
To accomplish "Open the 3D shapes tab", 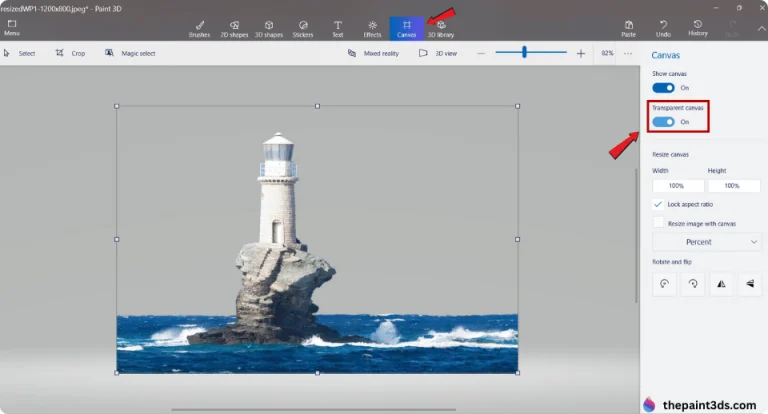I will 269,29.
